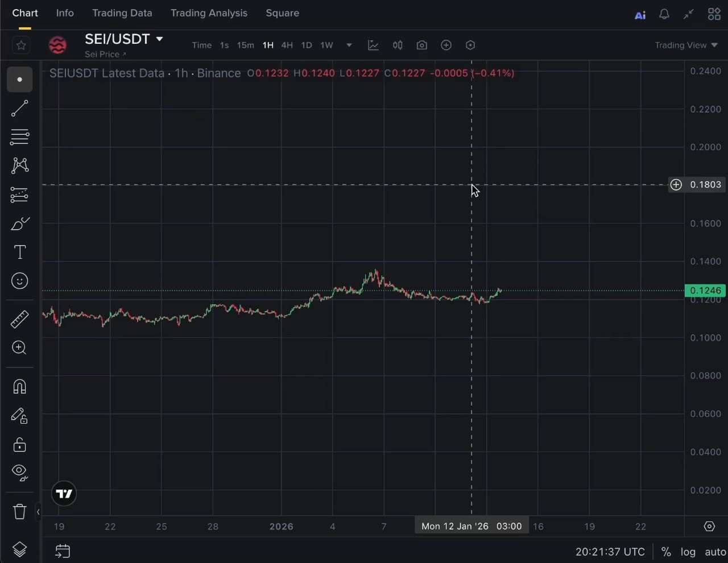Screen dimensions: 728x563
Task: Select the Measure ruler tool
Action: [x=19, y=319]
